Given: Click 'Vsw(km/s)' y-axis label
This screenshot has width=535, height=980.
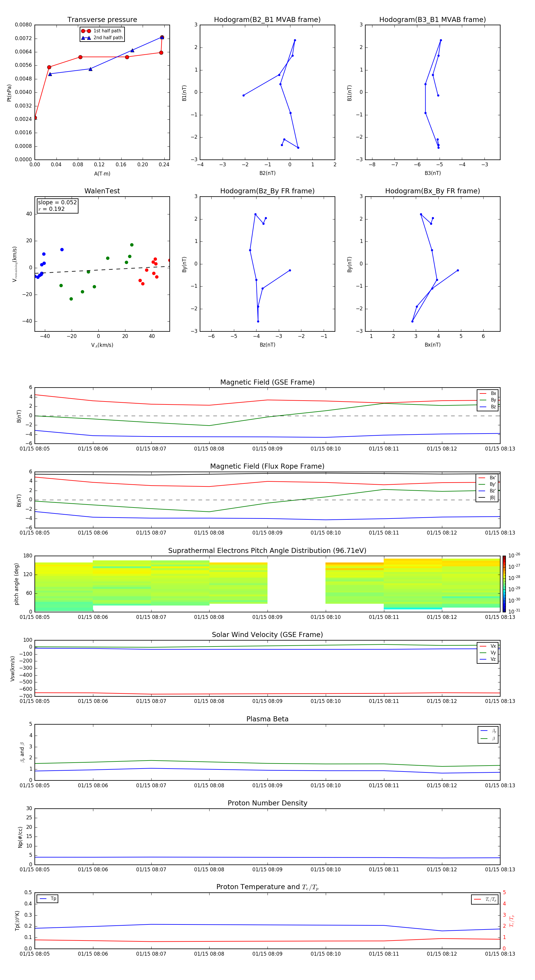Looking at the screenshot, I should 12,668.
